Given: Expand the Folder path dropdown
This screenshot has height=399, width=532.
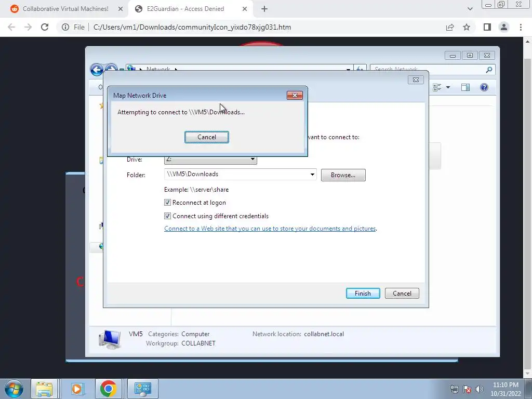Looking at the screenshot, I should (312, 175).
